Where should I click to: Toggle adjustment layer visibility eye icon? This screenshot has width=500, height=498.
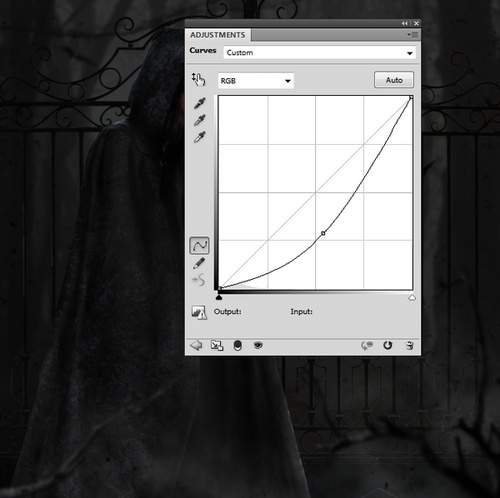[258, 345]
